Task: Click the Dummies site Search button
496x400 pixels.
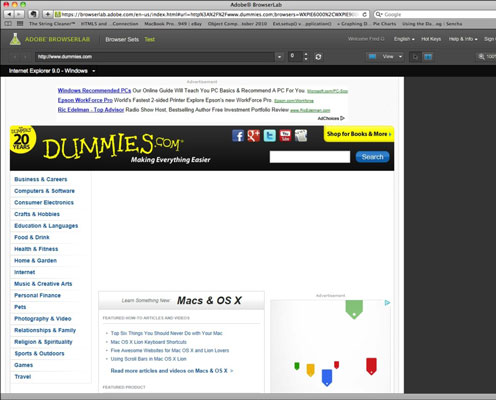Action: (x=372, y=157)
